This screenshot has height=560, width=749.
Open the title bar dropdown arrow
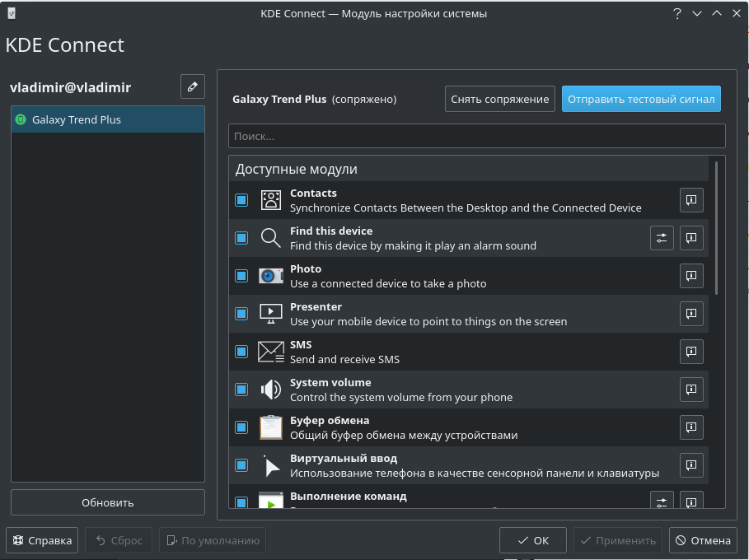click(x=696, y=13)
